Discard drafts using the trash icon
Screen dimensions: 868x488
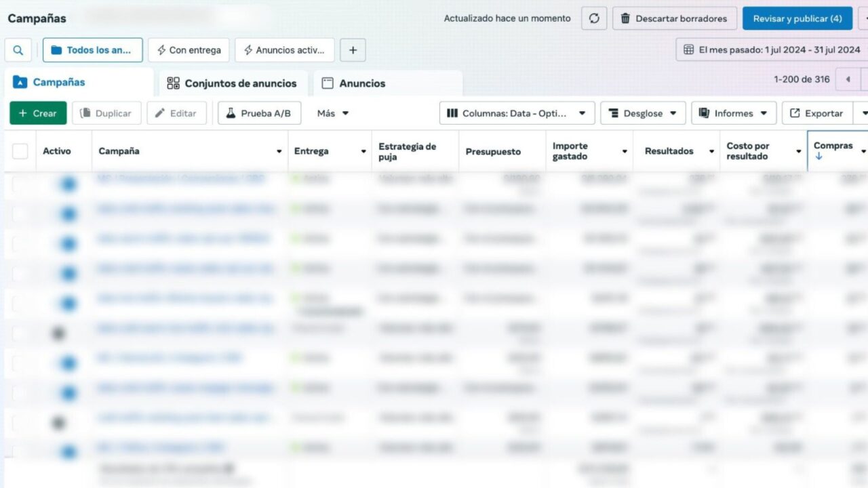coord(625,18)
